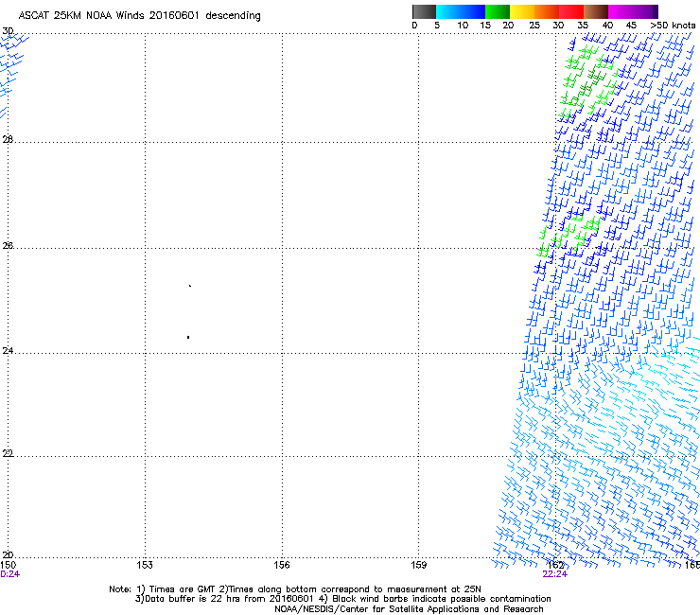The height and width of the screenshot is (615, 700).
Task: Choose the yellow 20-25 knots legend segment
Action: click(522, 11)
